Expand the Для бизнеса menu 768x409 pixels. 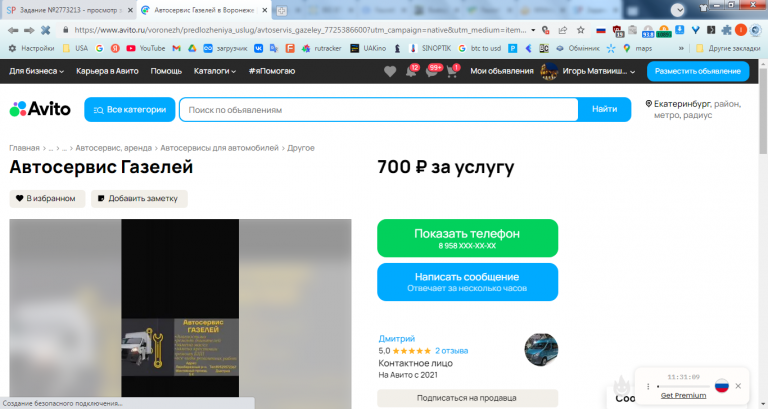[x=36, y=71]
